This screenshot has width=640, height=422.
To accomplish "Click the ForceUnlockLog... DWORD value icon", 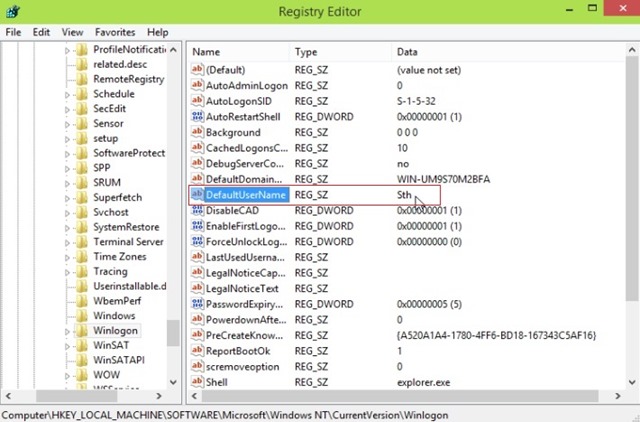I will (197, 241).
